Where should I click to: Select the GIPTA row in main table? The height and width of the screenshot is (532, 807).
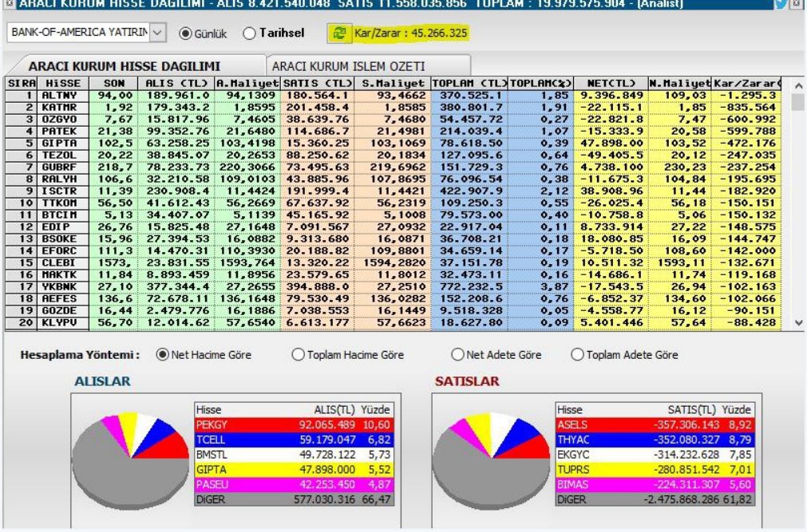[394, 143]
